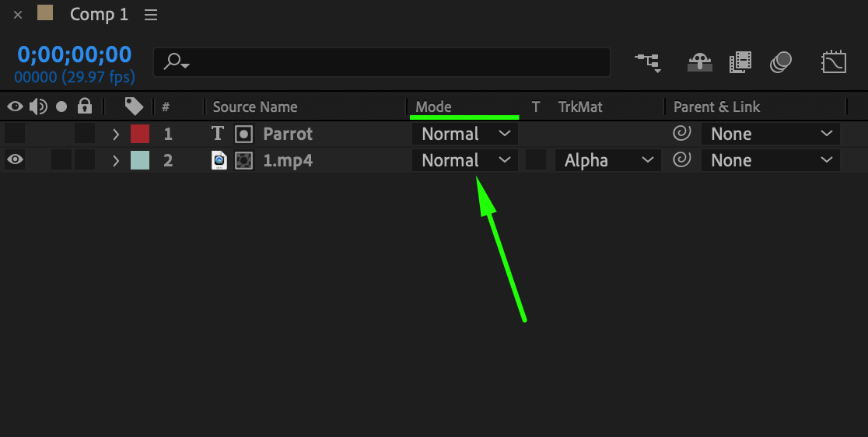Click the red label color of Parrot layer
This screenshot has height=437, width=868.
pyautogui.click(x=140, y=134)
